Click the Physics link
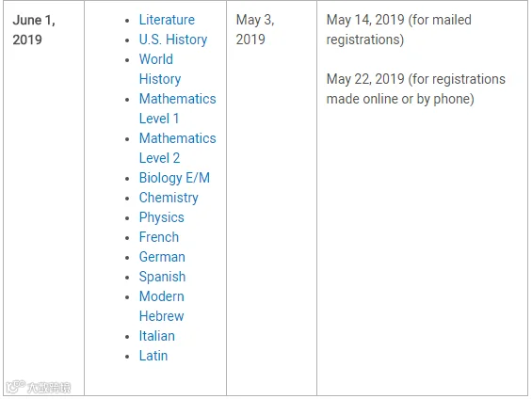 pyautogui.click(x=162, y=217)
